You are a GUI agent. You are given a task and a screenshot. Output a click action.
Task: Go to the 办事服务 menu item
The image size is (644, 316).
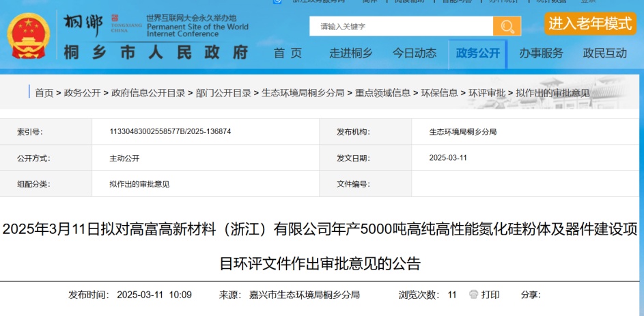tap(541, 53)
